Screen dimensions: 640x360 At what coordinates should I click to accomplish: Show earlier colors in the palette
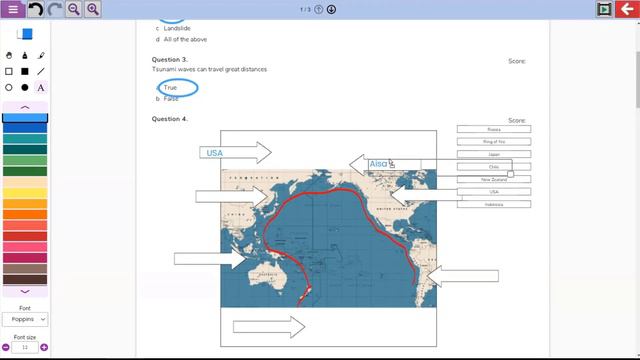pos(25,107)
